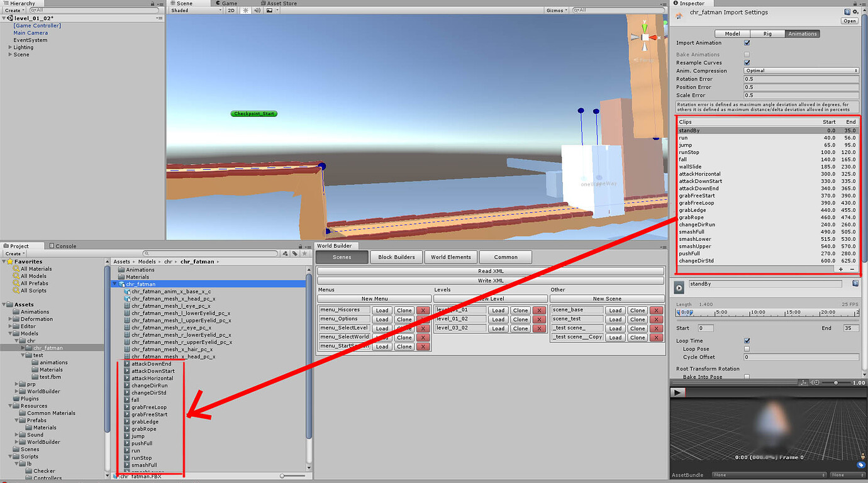This screenshot has height=483, width=868.
Task: Remove a clip using the minus icon
Action: (853, 269)
